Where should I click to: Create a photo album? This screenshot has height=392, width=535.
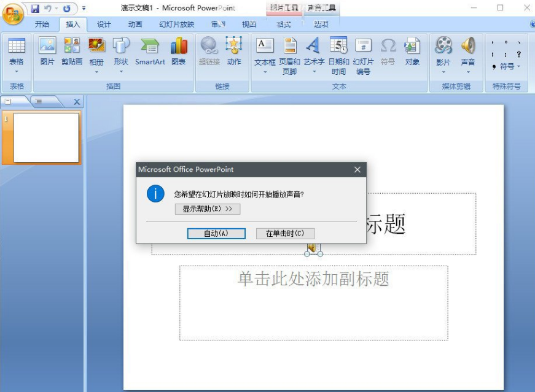(96, 51)
